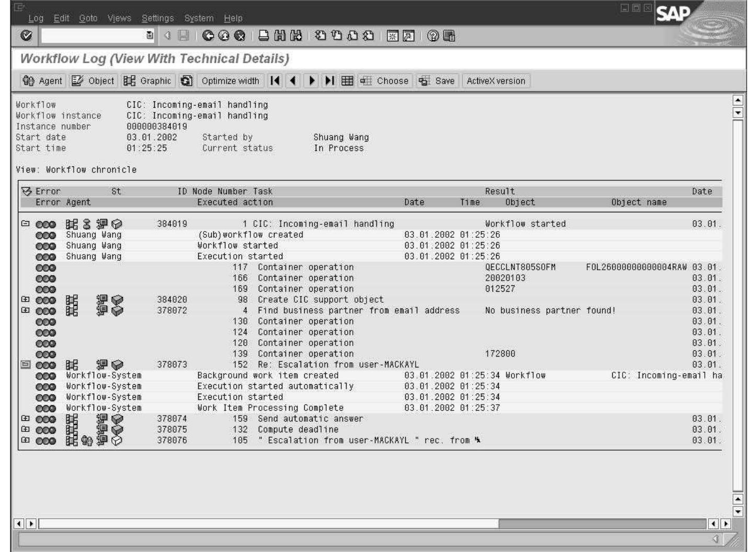
Task: Click the agents icon in row 378076
Action: 87,441
